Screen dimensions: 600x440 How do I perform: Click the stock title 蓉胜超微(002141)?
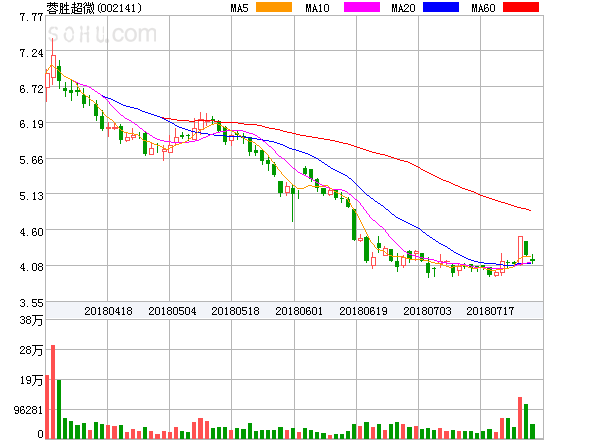pyautogui.click(x=94, y=8)
